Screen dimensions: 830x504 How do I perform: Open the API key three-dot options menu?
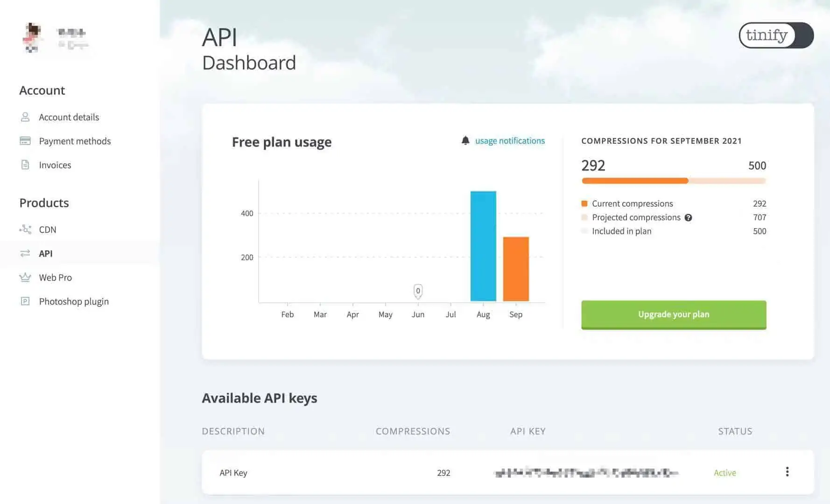[x=787, y=472]
